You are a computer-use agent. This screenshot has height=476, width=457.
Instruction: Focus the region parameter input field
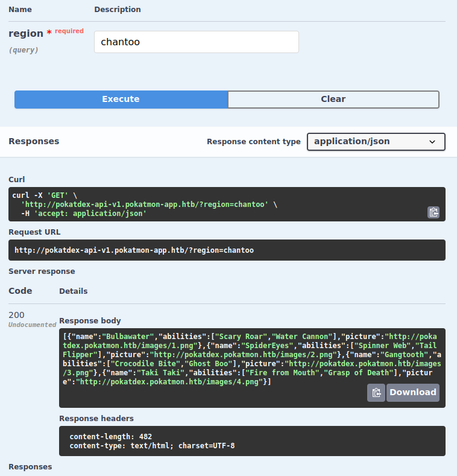196,42
